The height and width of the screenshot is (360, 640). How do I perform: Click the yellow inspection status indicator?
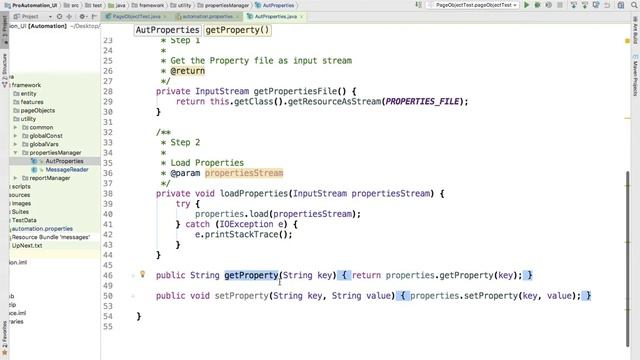coord(627,41)
